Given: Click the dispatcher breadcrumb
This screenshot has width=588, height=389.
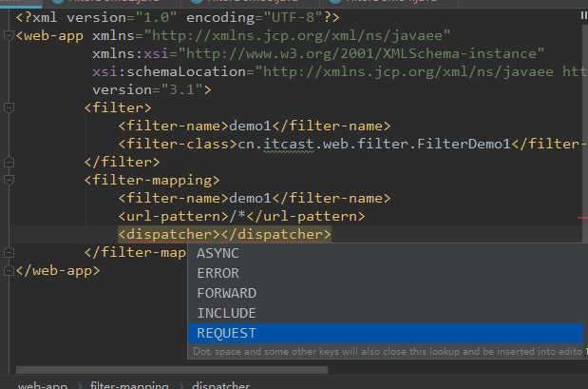Looking at the screenshot, I should pos(220,385).
